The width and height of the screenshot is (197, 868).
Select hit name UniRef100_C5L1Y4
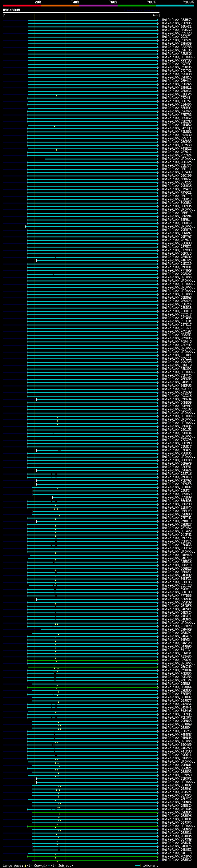(x=176, y=538)
